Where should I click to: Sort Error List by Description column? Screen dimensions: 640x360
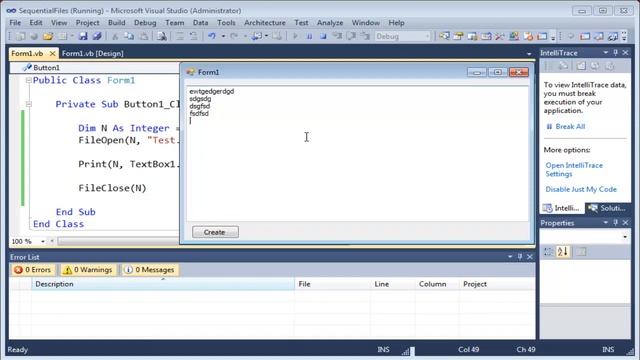pos(163,284)
